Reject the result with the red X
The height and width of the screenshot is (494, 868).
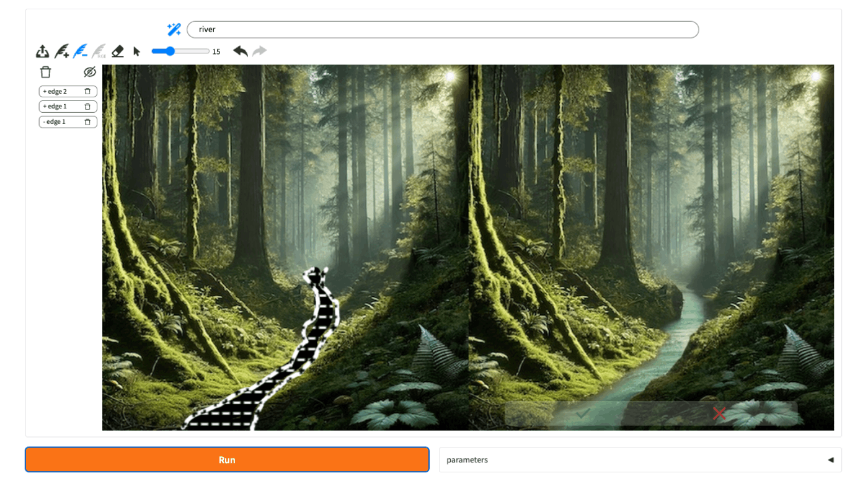pyautogui.click(x=719, y=413)
